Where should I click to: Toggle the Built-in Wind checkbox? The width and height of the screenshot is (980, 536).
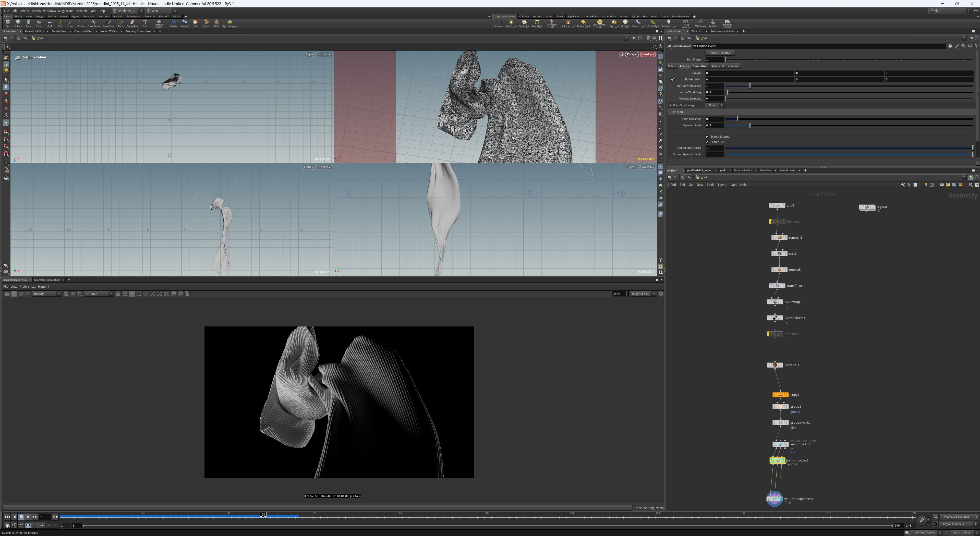(672, 79)
